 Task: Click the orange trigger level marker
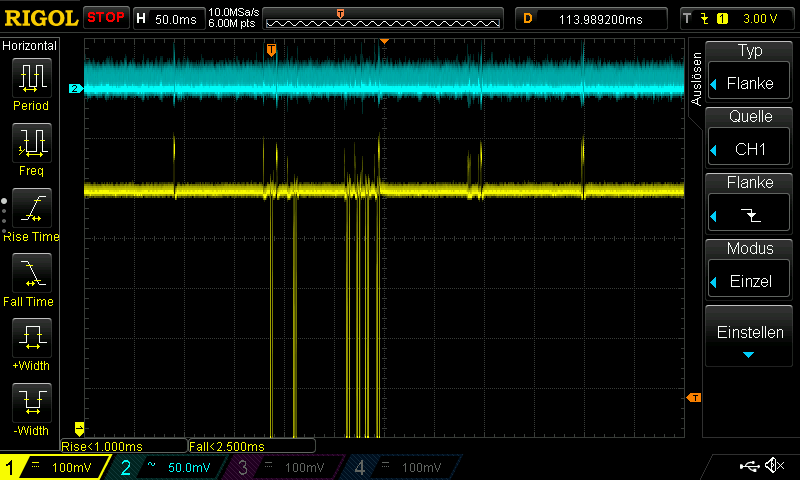pyautogui.click(x=693, y=398)
